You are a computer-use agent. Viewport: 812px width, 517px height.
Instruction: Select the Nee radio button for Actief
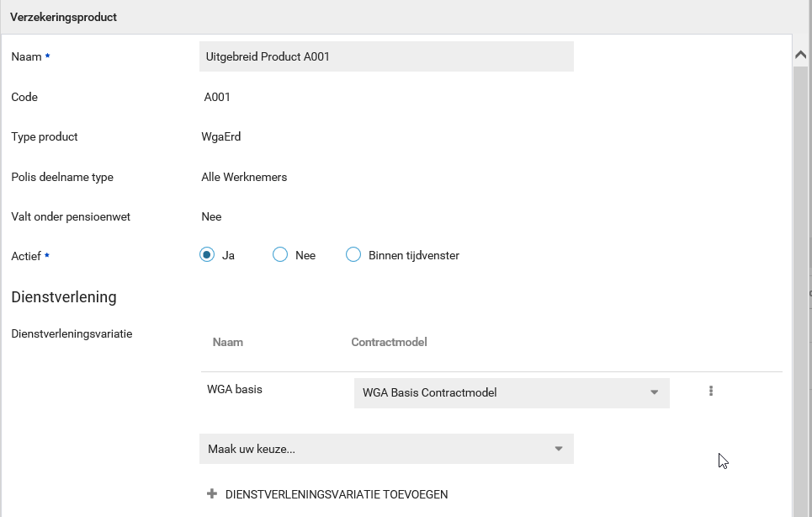(280, 255)
